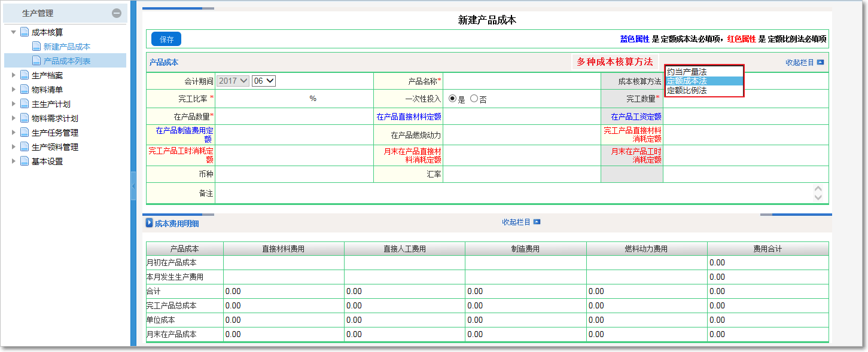Expand the 主生产计划 tree node

coord(13,103)
